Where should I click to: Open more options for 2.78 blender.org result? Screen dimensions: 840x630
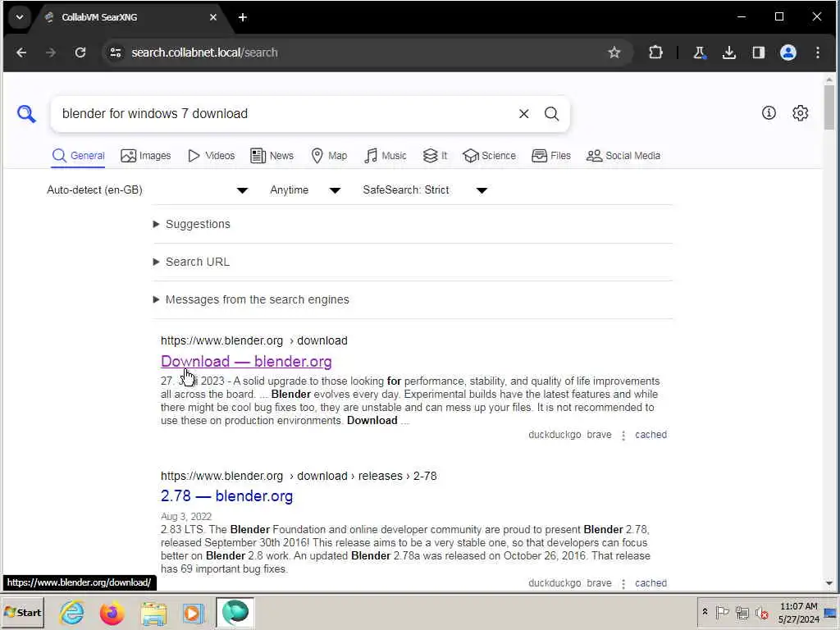pyautogui.click(x=623, y=583)
